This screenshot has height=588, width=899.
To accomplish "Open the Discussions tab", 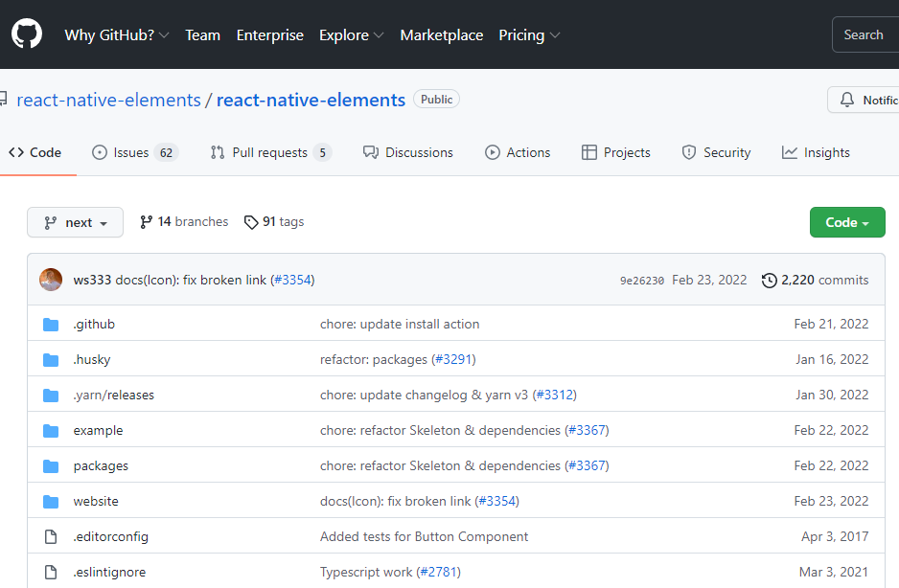I will pos(407,152).
